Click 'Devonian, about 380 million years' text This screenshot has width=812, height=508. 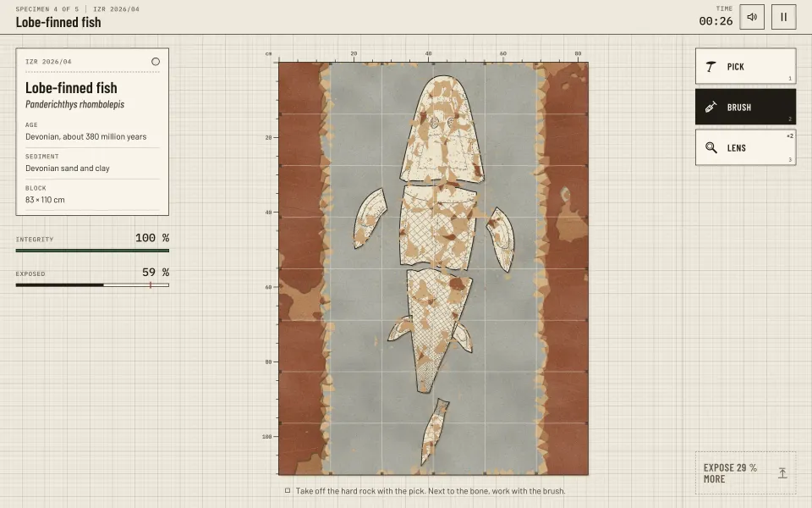pyautogui.click(x=86, y=137)
